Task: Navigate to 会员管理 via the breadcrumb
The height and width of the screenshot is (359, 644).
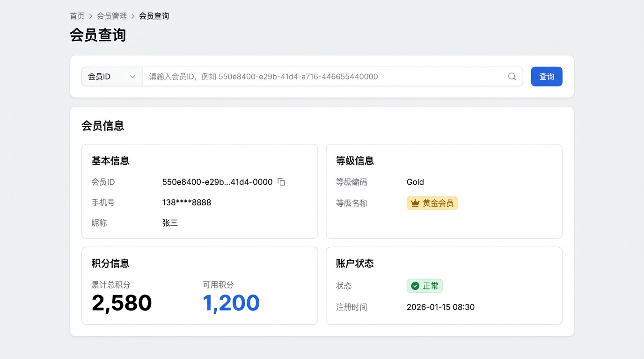Action: [x=112, y=16]
